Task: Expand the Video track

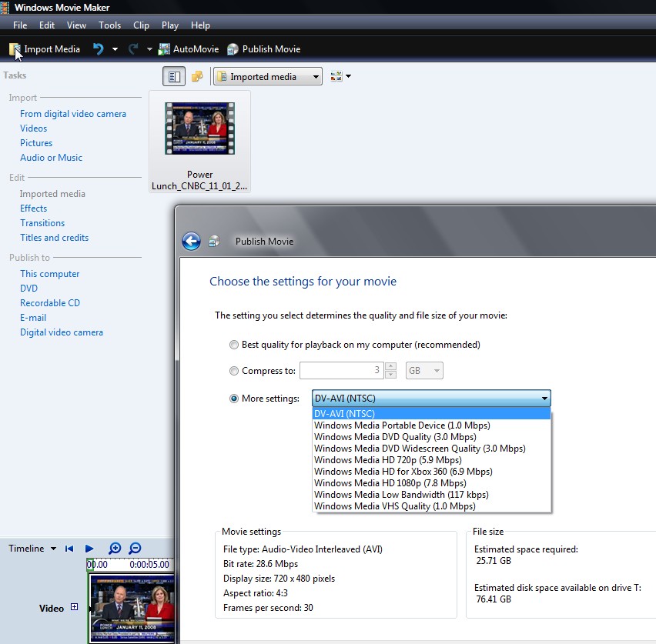Action: [x=75, y=607]
